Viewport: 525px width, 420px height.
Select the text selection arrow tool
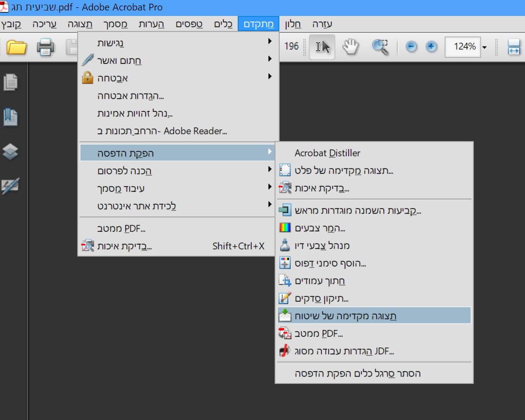tap(322, 47)
